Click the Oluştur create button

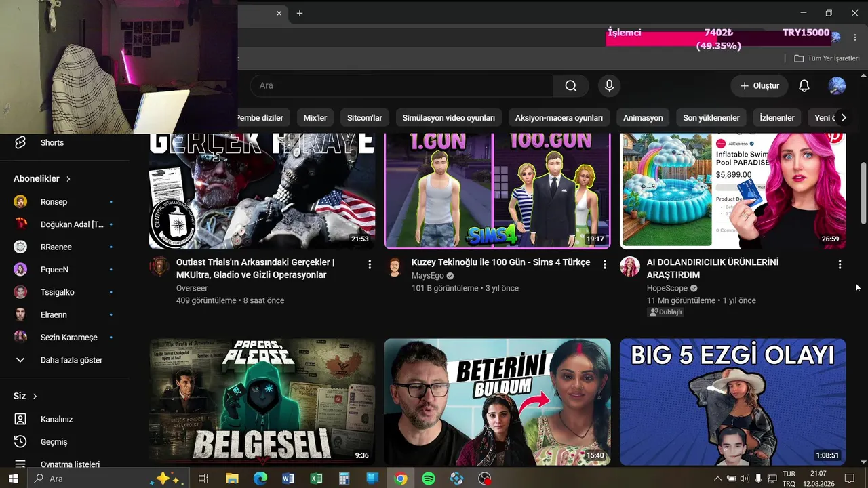click(759, 86)
